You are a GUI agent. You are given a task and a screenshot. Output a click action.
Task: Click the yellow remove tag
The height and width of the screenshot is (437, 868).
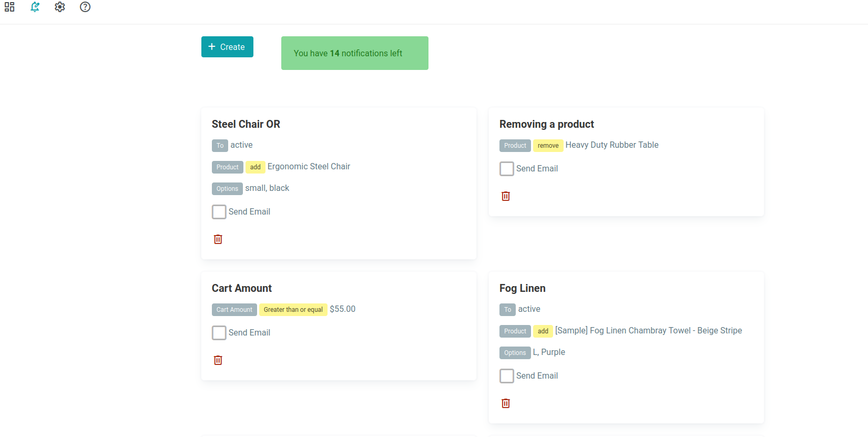pos(548,146)
